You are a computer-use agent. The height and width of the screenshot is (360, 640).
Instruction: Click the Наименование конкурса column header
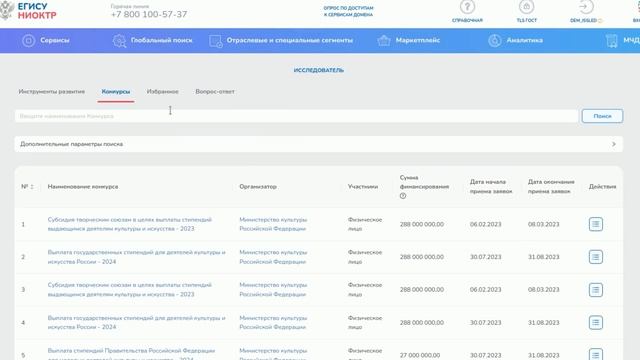click(83, 187)
